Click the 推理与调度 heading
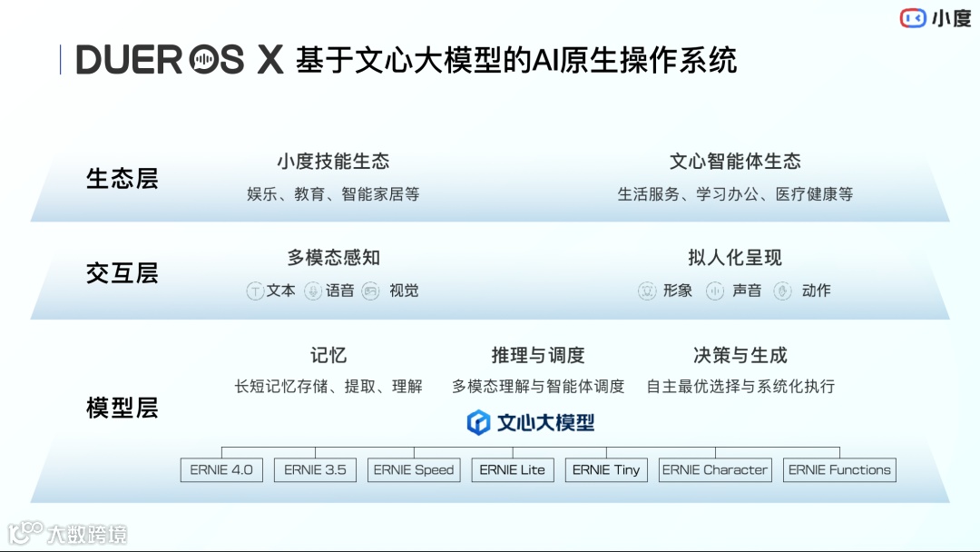Screen dimensions: 980x552 537,355
